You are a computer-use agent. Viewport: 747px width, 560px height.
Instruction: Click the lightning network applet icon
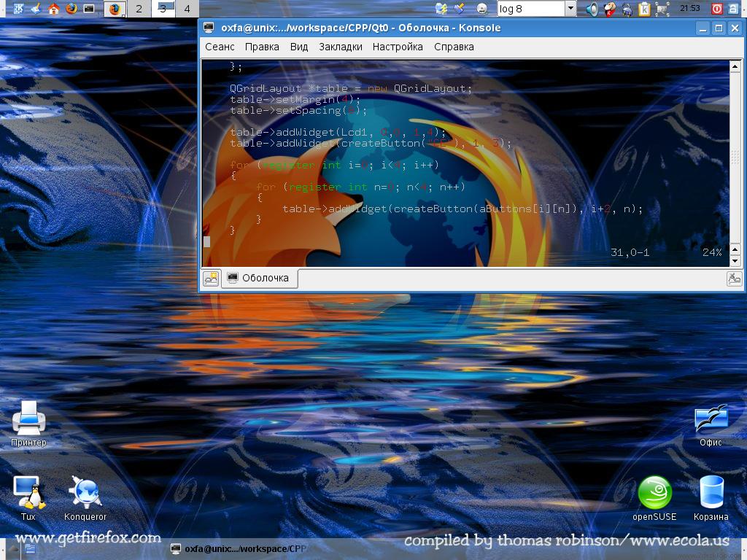point(441,9)
